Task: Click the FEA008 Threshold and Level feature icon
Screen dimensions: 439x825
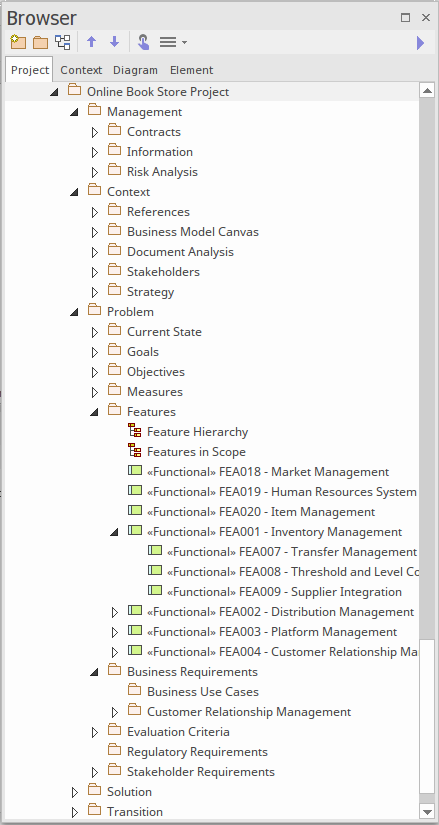Action: click(x=155, y=571)
